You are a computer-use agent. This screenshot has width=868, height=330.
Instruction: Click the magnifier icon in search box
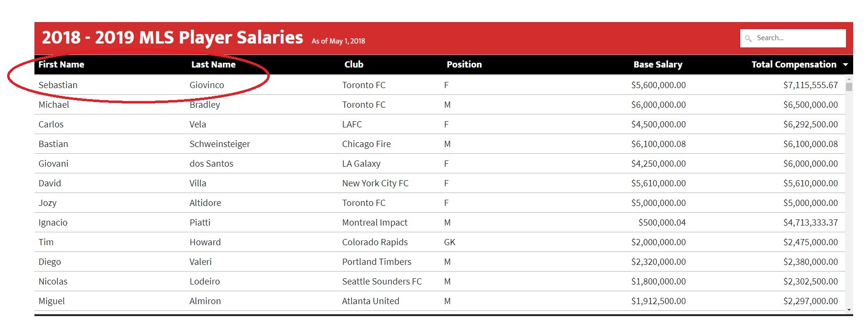pyautogui.click(x=748, y=38)
